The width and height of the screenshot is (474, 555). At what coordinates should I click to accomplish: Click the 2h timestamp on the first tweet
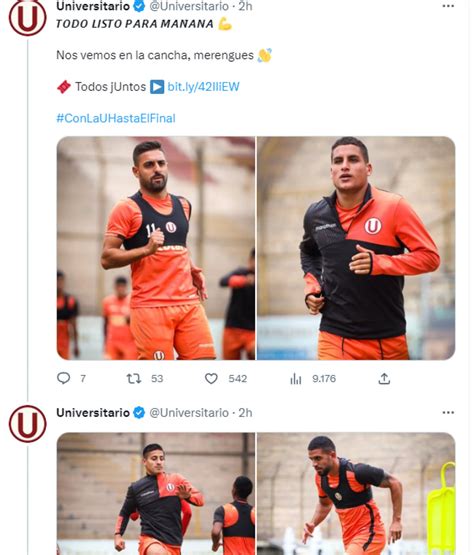click(245, 6)
